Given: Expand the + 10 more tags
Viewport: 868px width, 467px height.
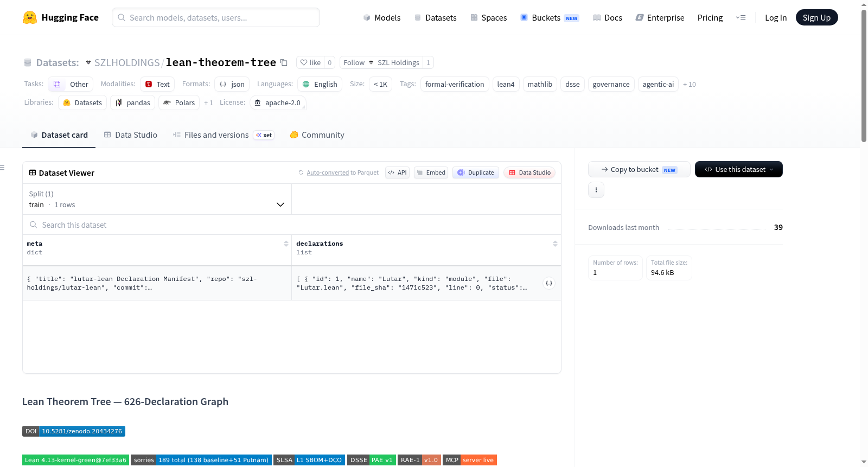Looking at the screenshot, I should pyautogui.click(x=690, y=85).
